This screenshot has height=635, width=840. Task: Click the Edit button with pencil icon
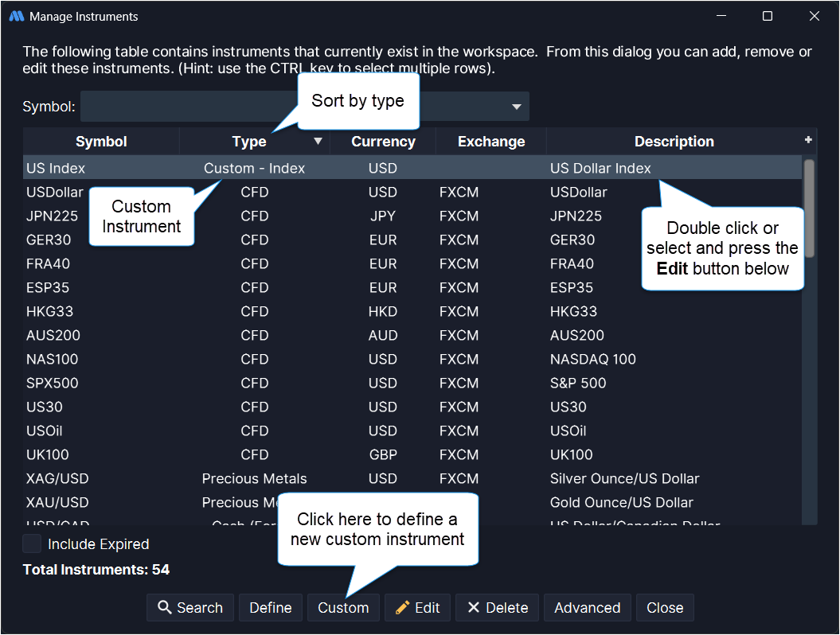pos(417,608)
